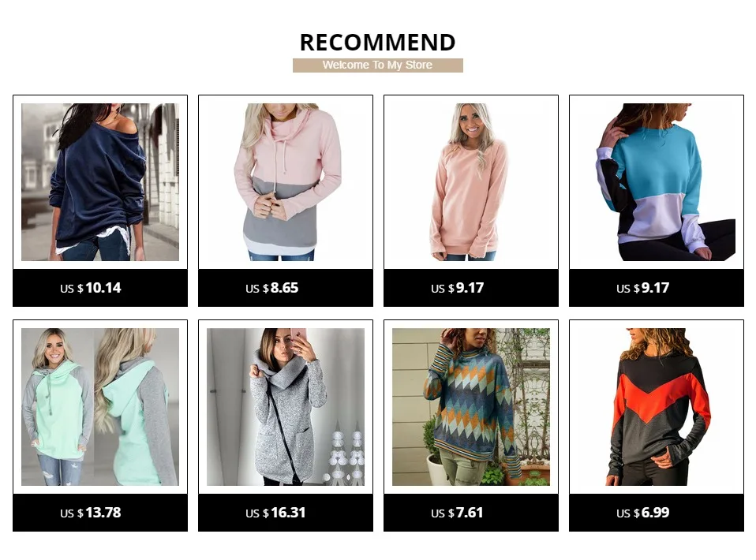Open the red and black chevron top
The height and width of the screenshot is (560, 756).
[x=657, y=407]
